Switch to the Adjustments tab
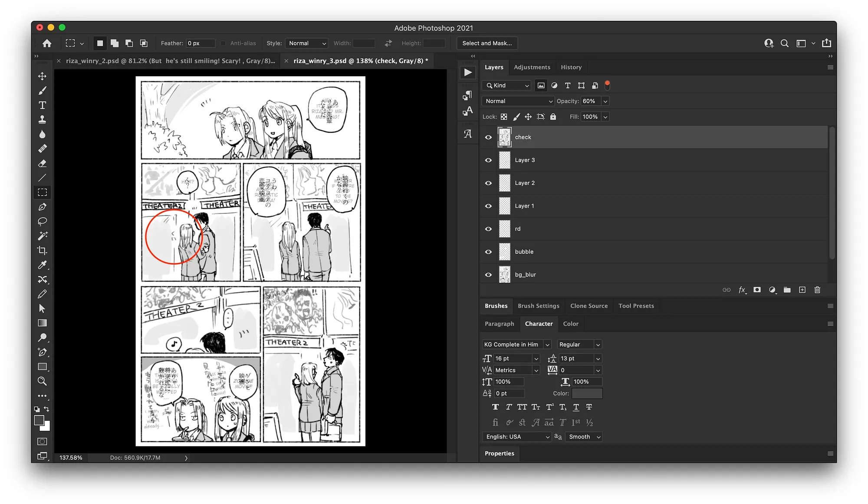Screen dimensions: 868x504 (532, 67)
